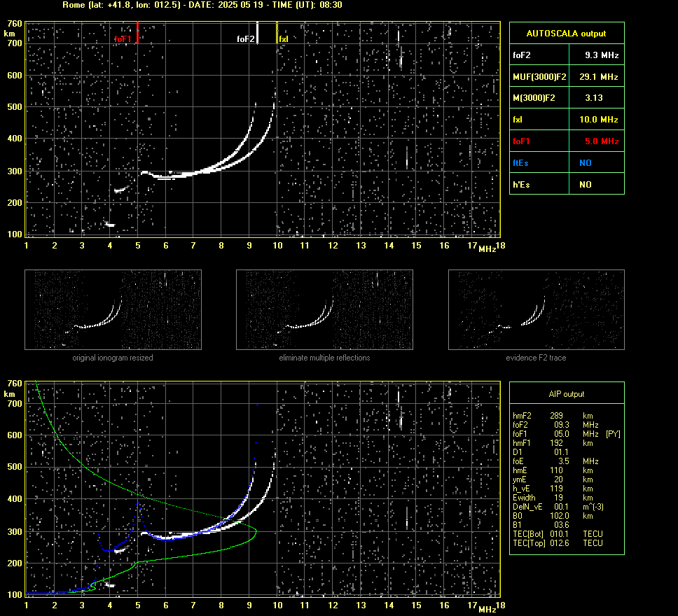The image size is (678, 616).
Task: Click the M(3000)F2 value 3.13
Action: [594, 98]
